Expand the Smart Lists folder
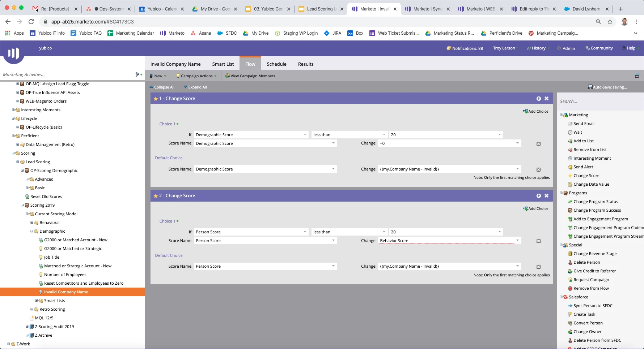The height and width of the screenshot is (349, 644). [x=37, y=301]
